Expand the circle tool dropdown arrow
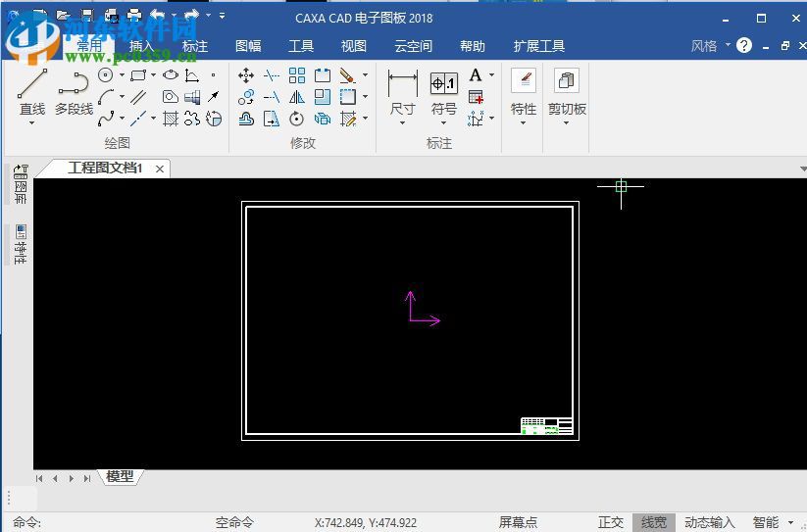The height and width of the screenshot is (532, 807). click(x=122, y=75)
